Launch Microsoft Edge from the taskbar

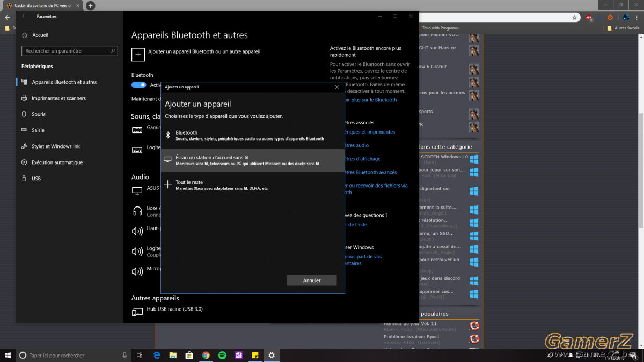(x=157, y=355)
